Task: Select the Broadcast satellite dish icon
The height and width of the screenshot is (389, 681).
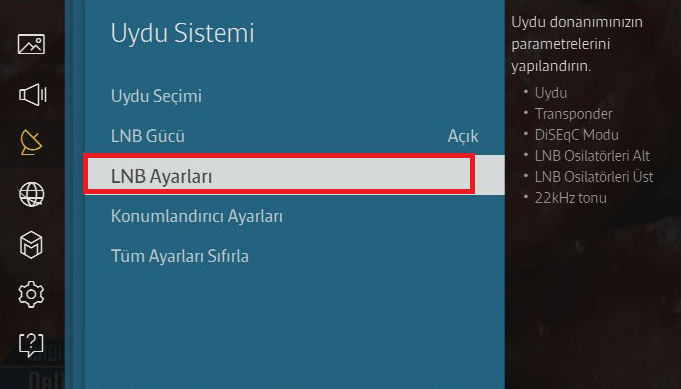Action: (31, 142)
